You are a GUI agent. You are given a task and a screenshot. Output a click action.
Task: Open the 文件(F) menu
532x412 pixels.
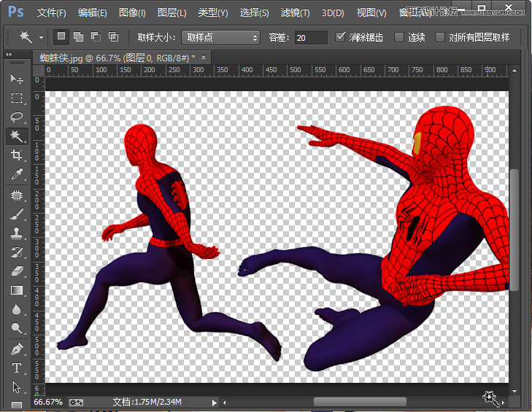(52, 13)
